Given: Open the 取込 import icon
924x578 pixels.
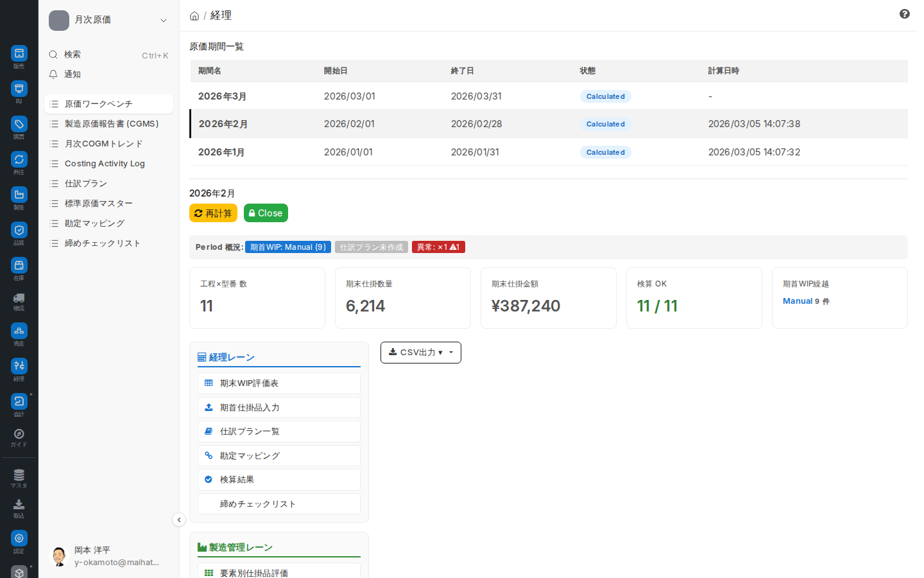Looking at the screenshot, I should click(x=19, y=505).
